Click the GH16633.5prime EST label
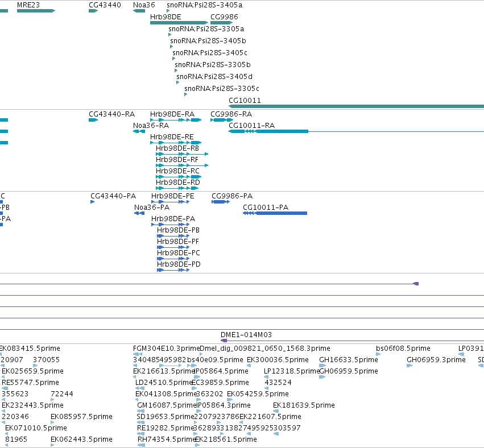 (349, 360)
